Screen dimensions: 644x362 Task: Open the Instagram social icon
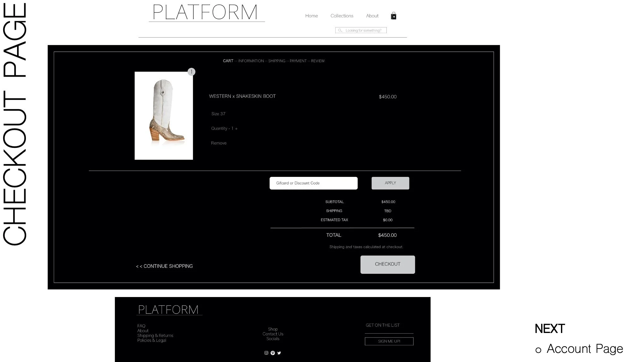(266, 353)
